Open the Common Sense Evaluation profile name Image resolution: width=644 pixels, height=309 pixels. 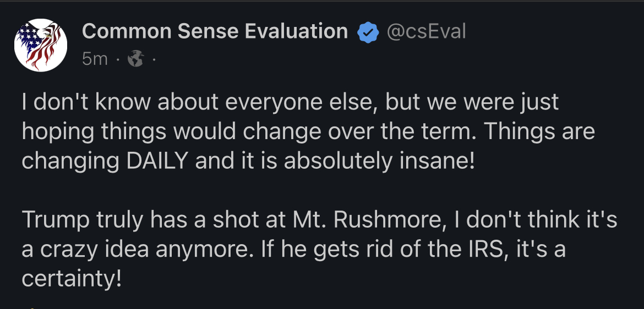(215, 31)
